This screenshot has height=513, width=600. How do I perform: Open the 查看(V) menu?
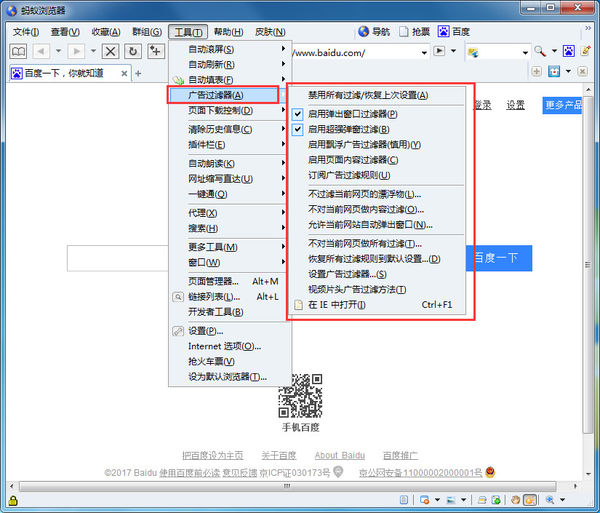(65, 32)
